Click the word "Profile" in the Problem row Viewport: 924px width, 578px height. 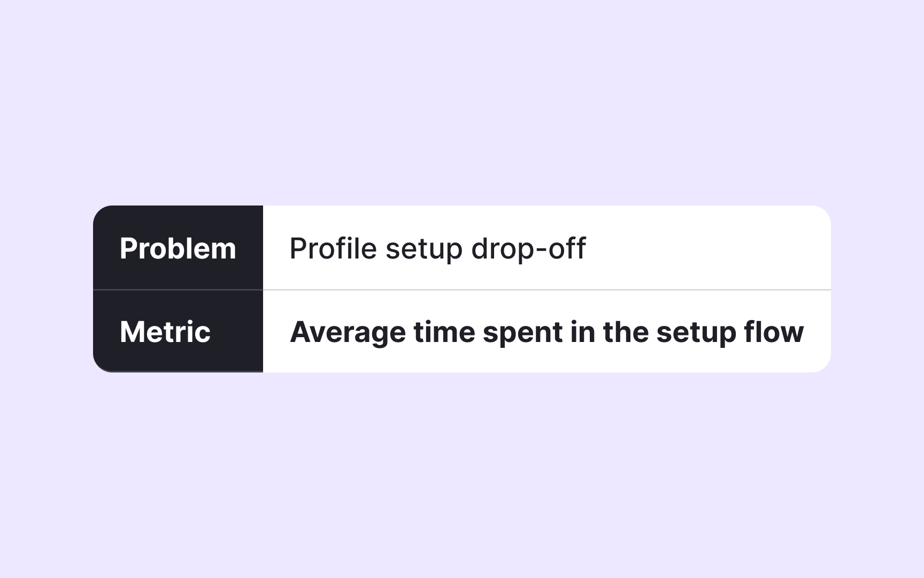click(x=333, y=248)
